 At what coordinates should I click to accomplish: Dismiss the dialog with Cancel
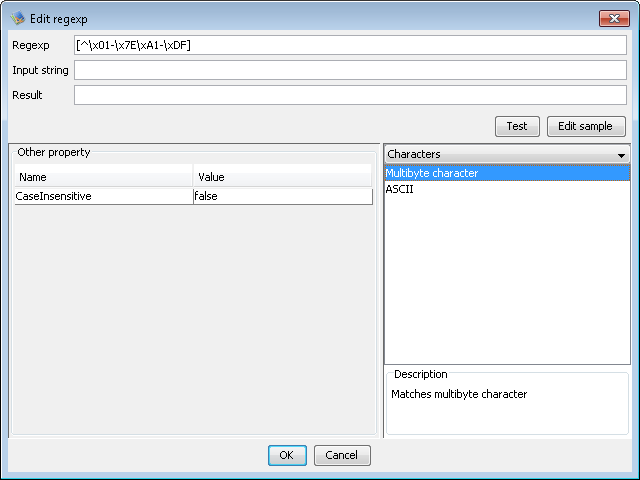pyautogui.click(x=342, y=455)
